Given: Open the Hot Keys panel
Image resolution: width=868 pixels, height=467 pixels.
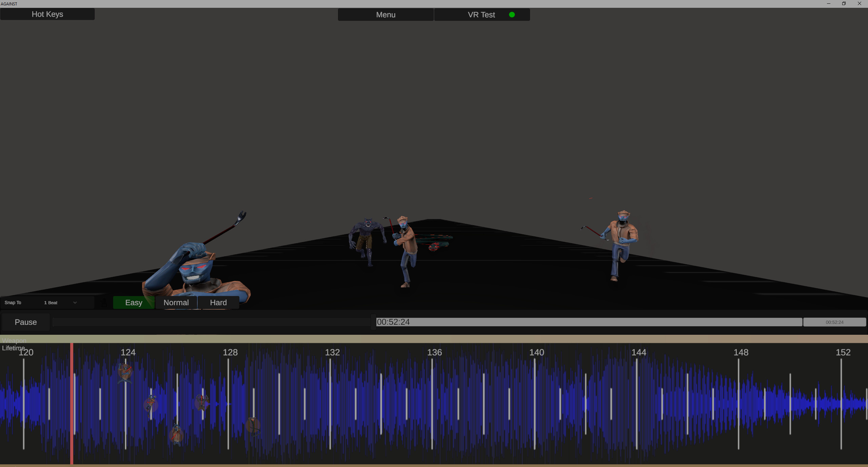Looking at the screenshot, I should pos(47,14).
